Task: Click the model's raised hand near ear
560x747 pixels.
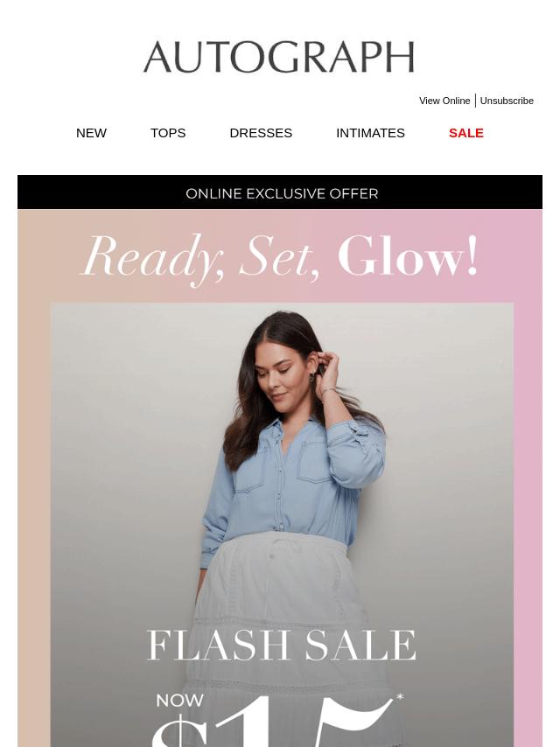Action: pyautogui.click(x=328, y=369)
